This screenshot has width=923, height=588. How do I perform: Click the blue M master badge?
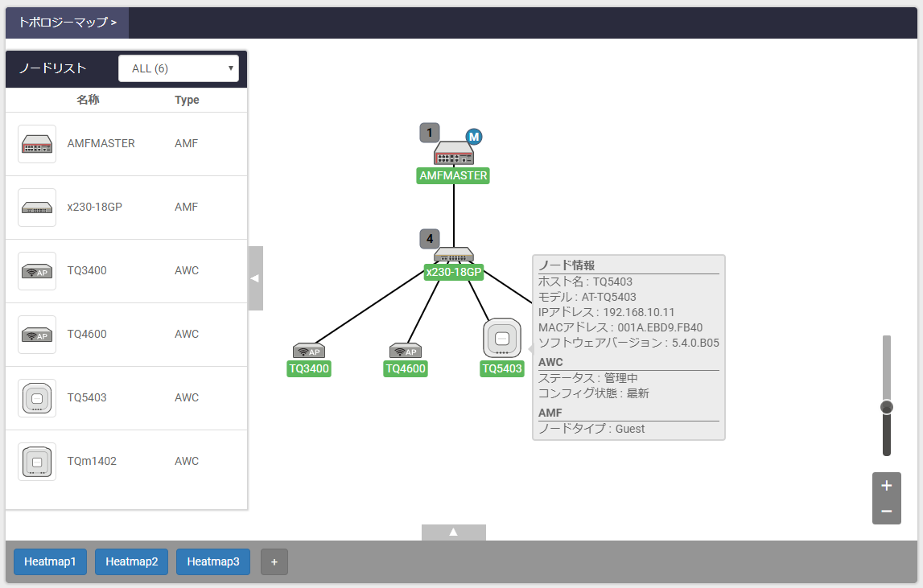(474, 137)
